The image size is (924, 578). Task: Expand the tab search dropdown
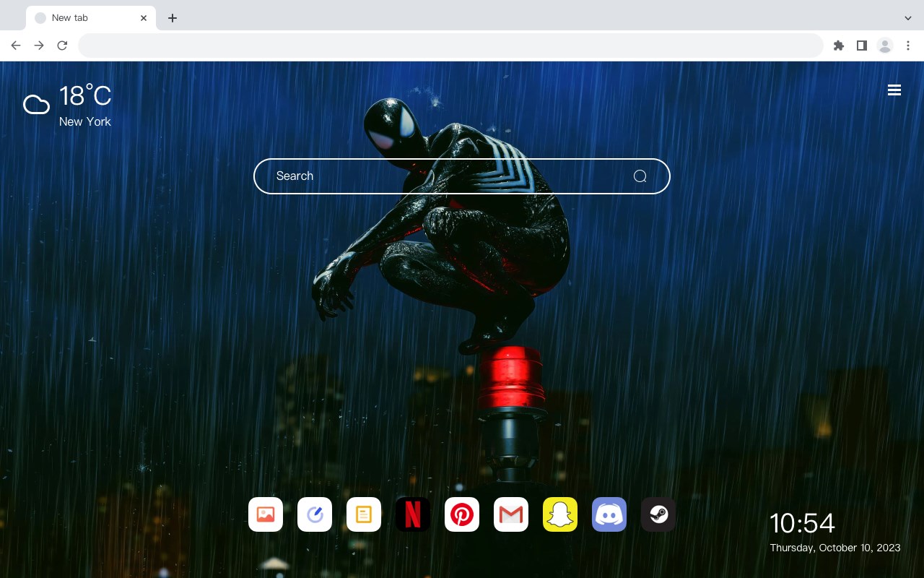pos(908,18)
